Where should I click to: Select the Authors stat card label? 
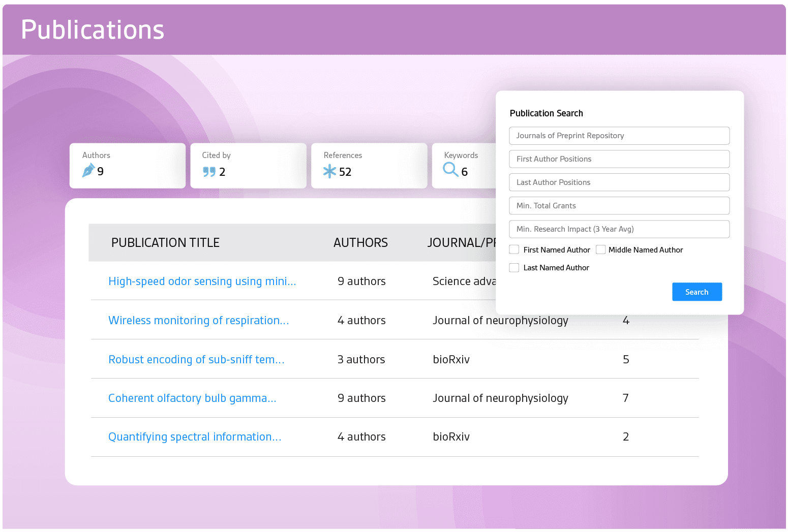pyautogui.click(x=96, y=155)
